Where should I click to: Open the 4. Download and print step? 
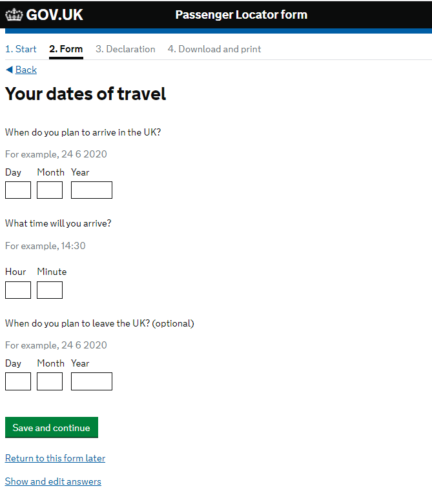[x=214, y=49]
